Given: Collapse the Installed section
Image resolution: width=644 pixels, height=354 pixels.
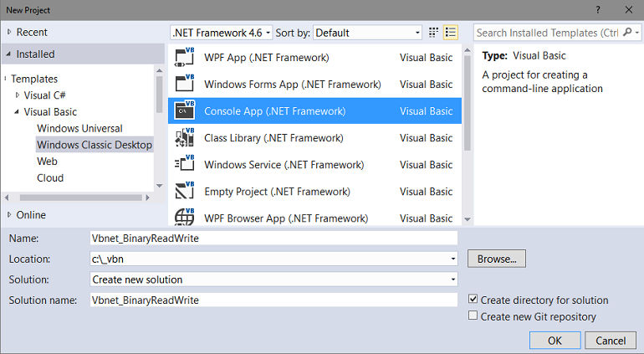Looking at the screenshot, I should tap(8, 54).
